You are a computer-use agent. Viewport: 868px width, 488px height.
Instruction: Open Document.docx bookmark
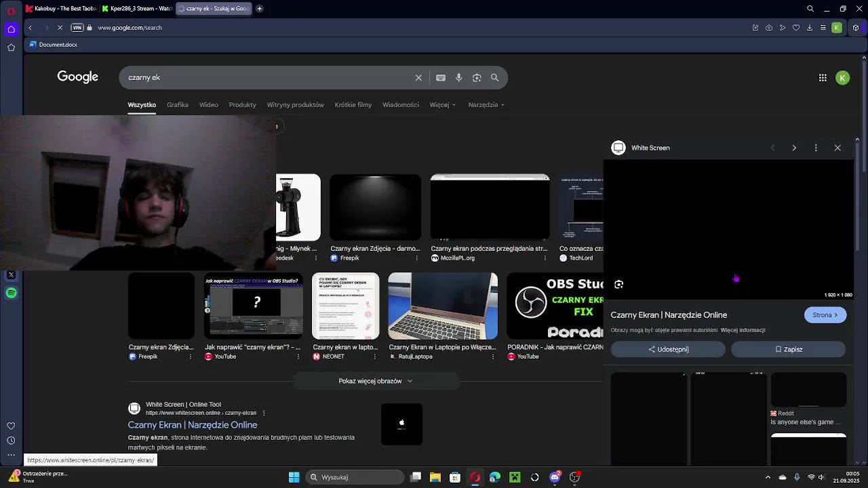pyautogui.click(x=53, y=45)
